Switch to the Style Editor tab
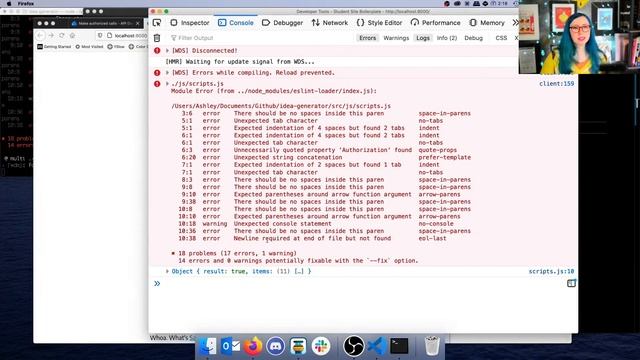Image resolution: width=640 pixels, height=360 pixels. point(379,23)
